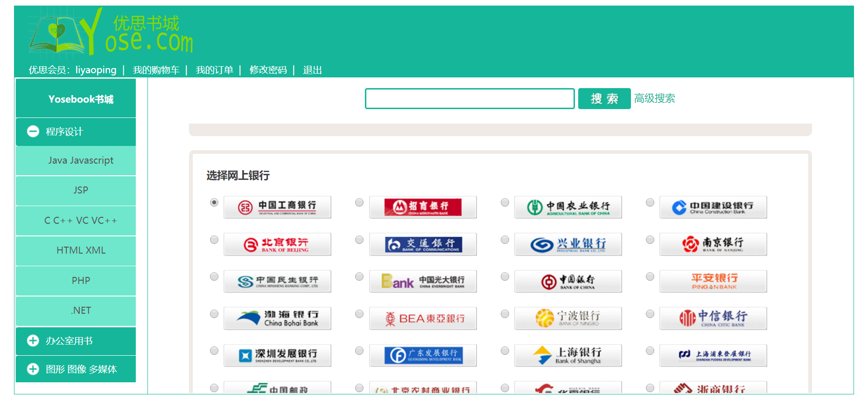Image resolution: width=868 pixels, height=400 pixels.
Task: Select the 中信银行 radio button
Action: pos(650,314)
